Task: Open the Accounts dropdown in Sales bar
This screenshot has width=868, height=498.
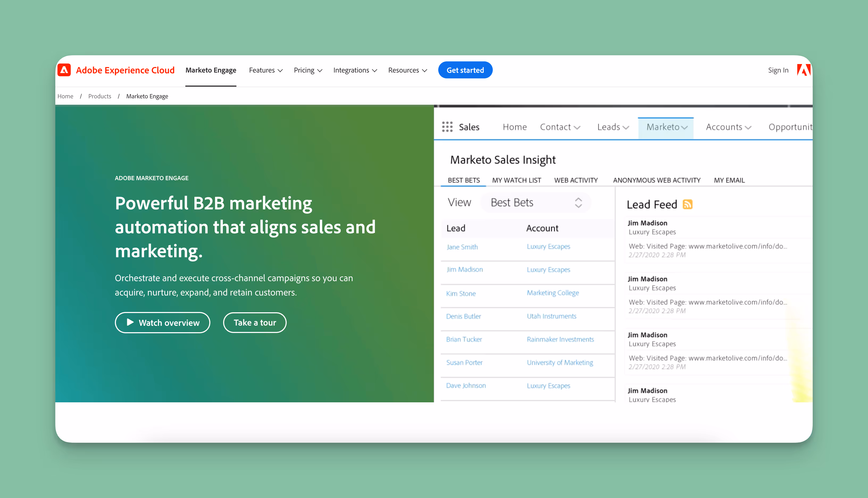Action: [x=728, y=127]
